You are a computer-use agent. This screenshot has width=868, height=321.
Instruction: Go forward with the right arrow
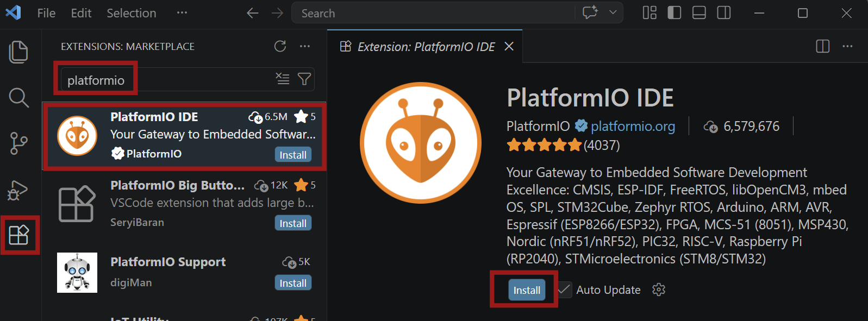tap(277, 13)
